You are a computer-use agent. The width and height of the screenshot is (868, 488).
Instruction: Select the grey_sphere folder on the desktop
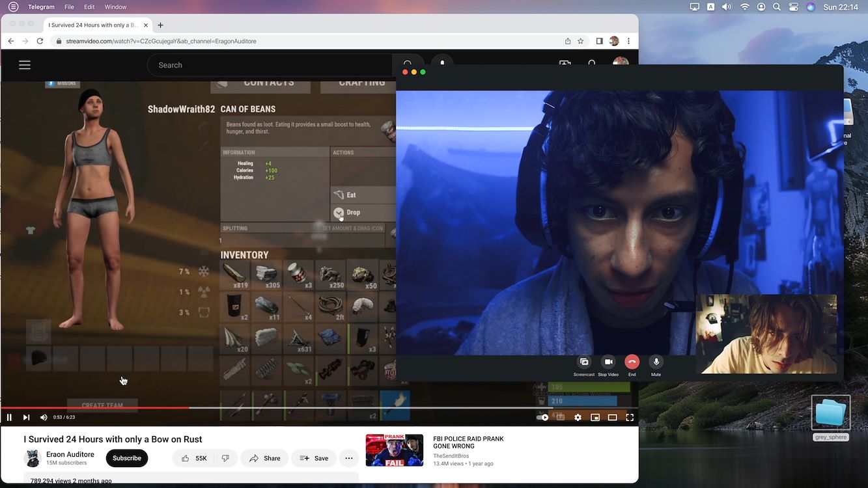tap(831, 417)
